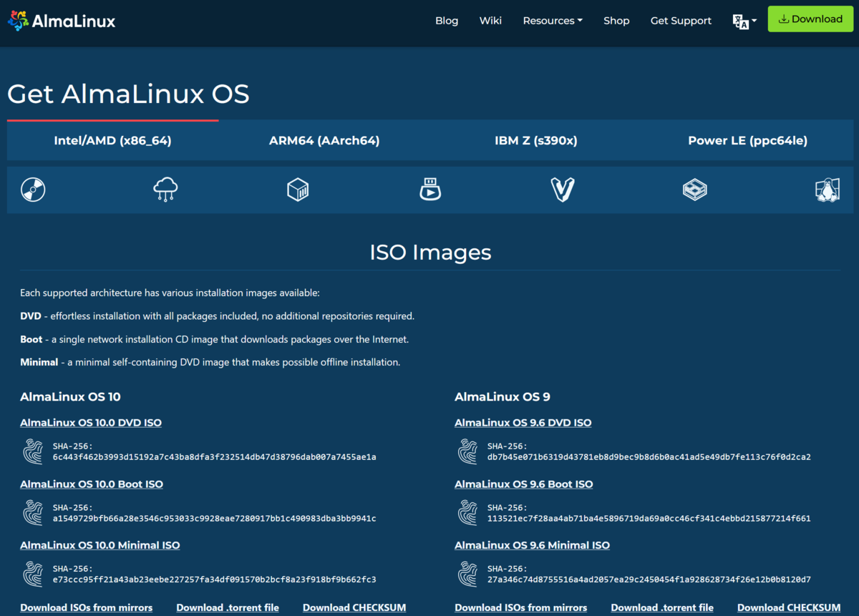Go to the Shop page

(616, 21)
